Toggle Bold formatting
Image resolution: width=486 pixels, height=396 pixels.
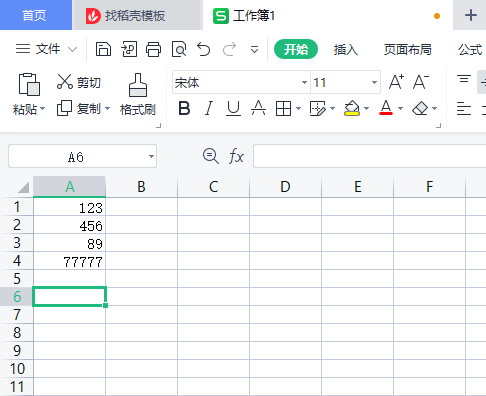(x=184, y=108)
